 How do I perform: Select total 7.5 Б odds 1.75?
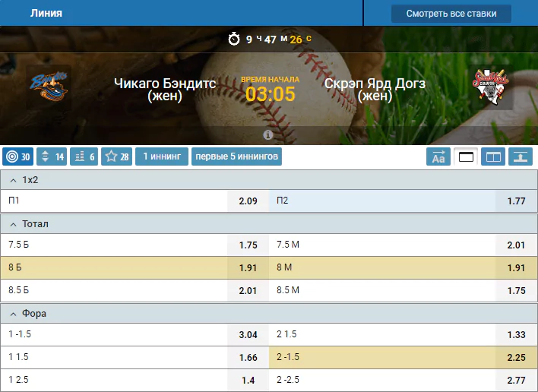(134, 245)
